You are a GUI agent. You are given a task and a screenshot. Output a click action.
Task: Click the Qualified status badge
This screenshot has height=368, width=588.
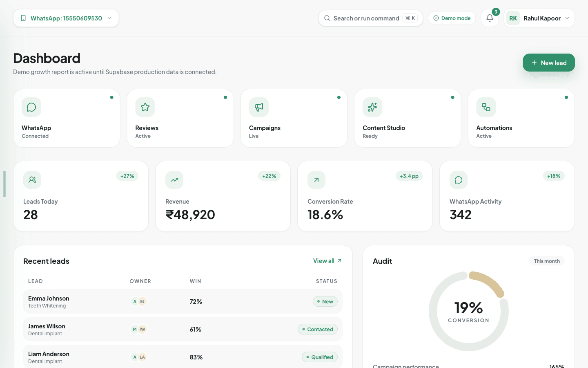[320, 357]
